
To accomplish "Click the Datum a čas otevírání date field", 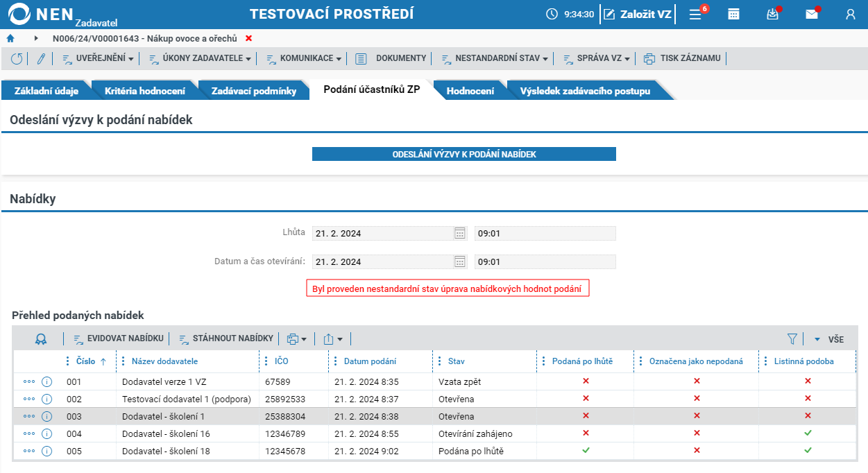I will pos(382,261).
